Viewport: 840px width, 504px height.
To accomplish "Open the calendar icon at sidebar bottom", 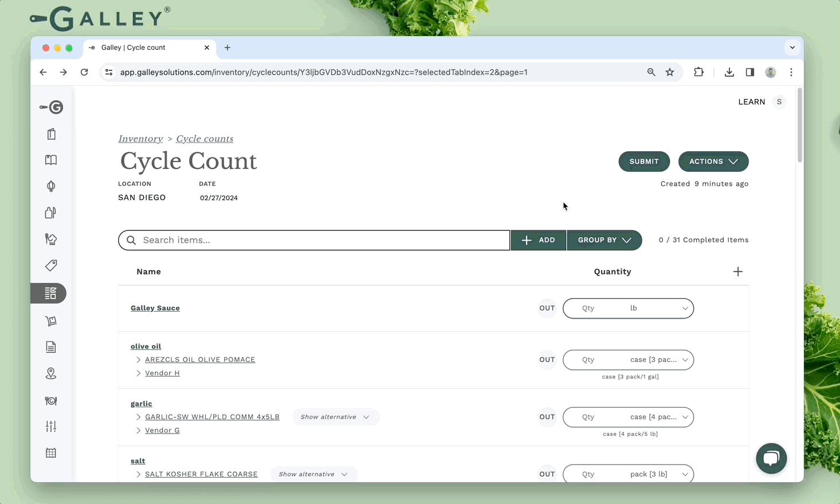I will pyautogui.click(x=50, y=452).
